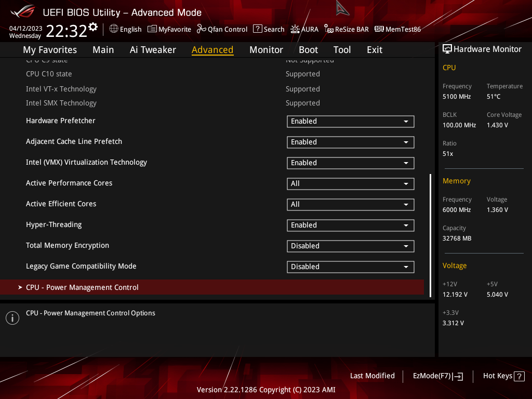This screenshot has height=399, width=532.
Task: Click the settings list scrollbar
Action: [x=430, y=235]
